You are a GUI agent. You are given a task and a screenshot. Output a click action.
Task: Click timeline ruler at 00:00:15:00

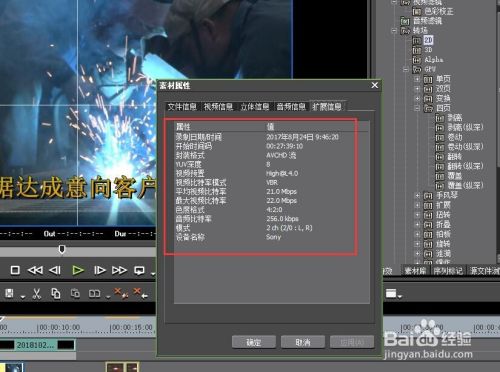point(132,328)
